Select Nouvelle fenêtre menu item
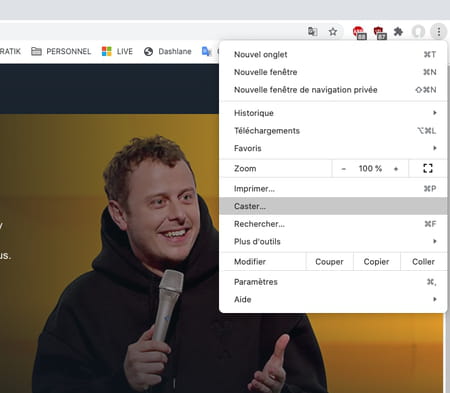This screenshot has width=450, height=393. [x=333, y=72]
